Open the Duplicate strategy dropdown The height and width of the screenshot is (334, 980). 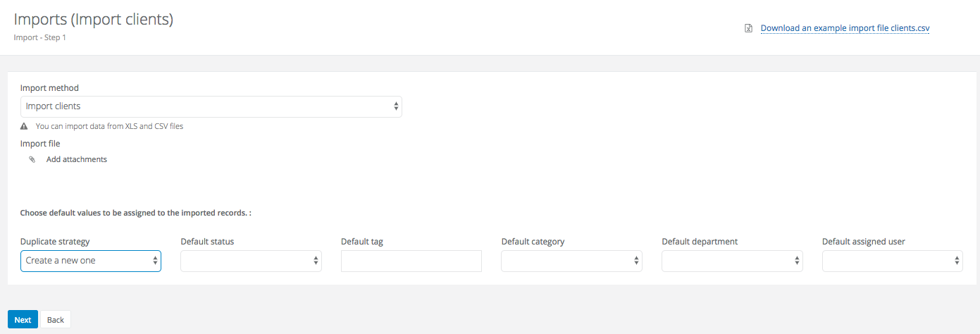[91, 261]
